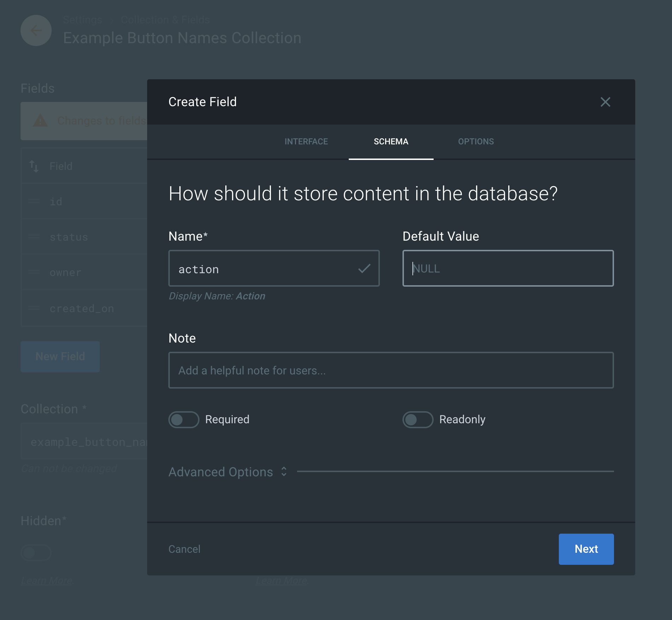This screenshot has height=620, width=672.
Task: Click the Display Name: Action text
Action: (x=217, y=296)
